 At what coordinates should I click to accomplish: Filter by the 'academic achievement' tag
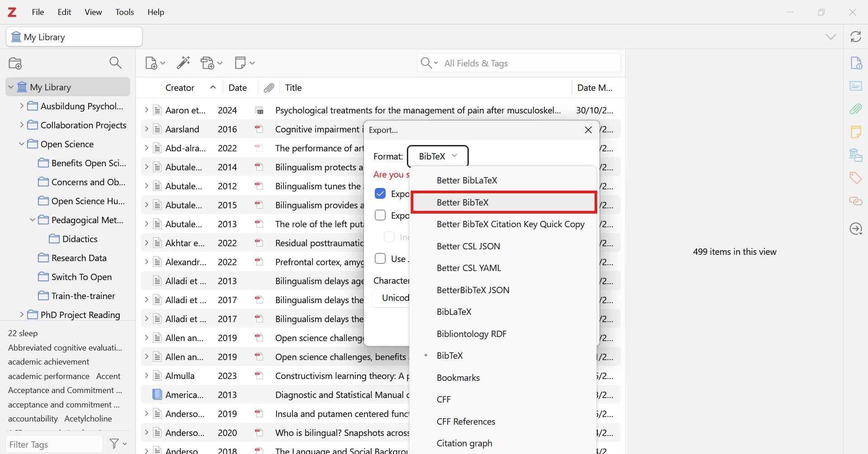(49, 362)
